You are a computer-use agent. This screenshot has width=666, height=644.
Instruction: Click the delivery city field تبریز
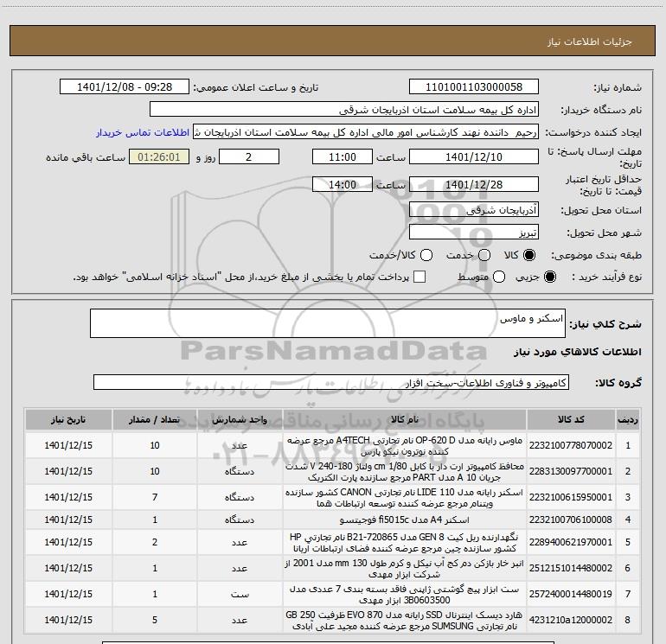474,233
